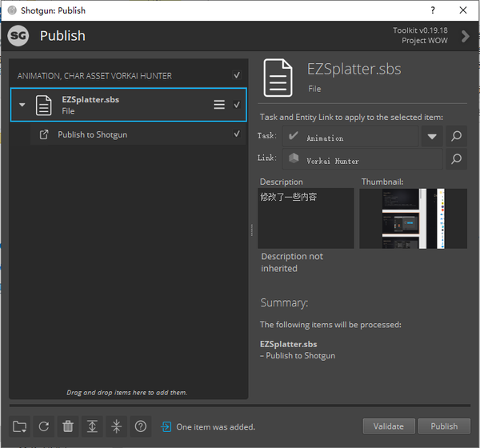
Task: Click the expand all items icon
Action: pyautogui.click(x=93, y=426)
